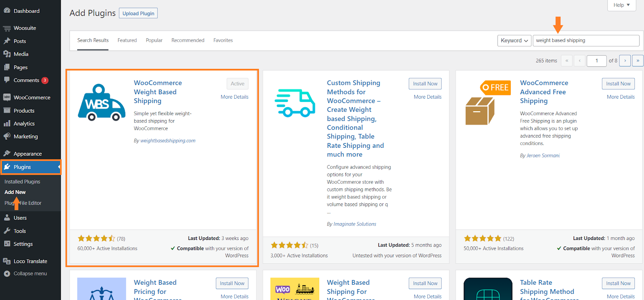This screenshot has width=644, height=300.
Task: Switch to the Favorites tab
Action: (223, 40)
